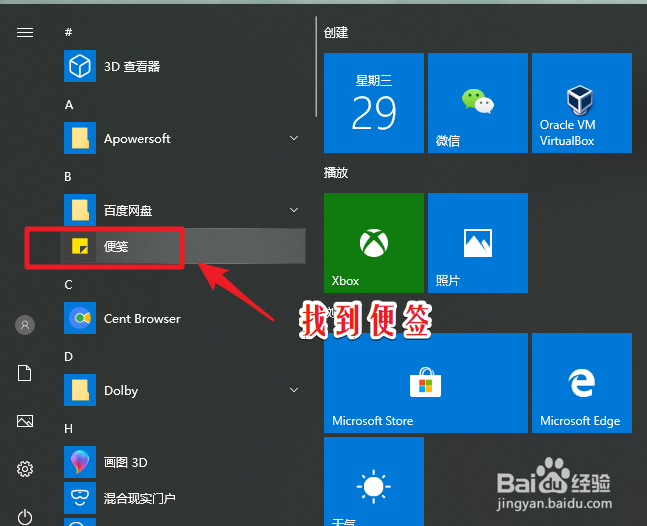This screenshot has height=526, width=647.
Task: Open Documents from the Start sidebar
Action: (x=24, y=373)
